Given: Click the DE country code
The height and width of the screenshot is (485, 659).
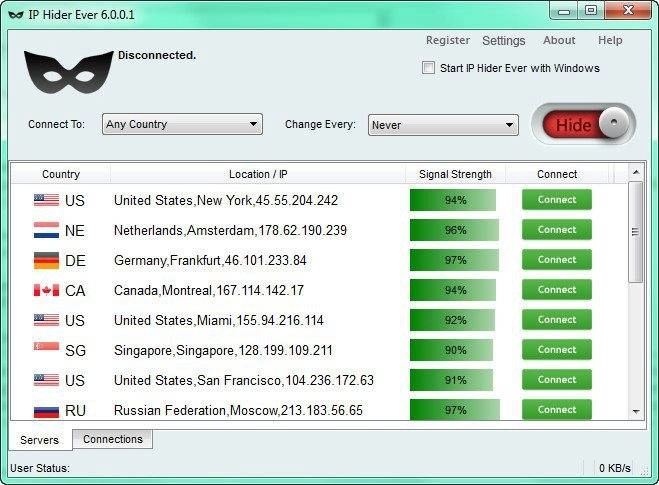Looking at the screenshot, I should click(x=75, y=261).
